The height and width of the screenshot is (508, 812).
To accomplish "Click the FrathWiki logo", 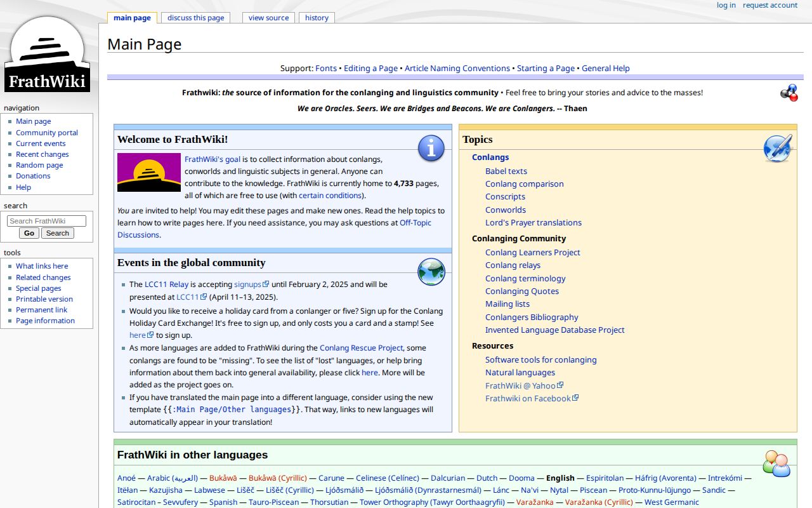I will (x=46, y=54).
